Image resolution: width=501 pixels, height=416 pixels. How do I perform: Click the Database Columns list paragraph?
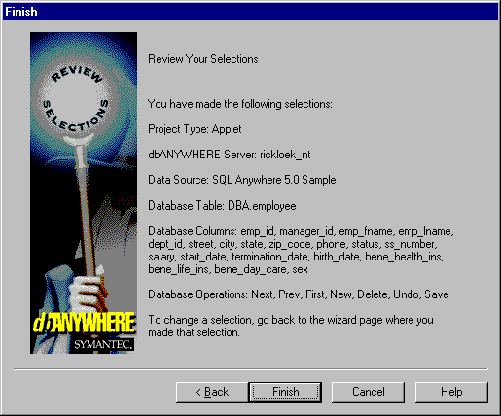[x=301, y=250]
